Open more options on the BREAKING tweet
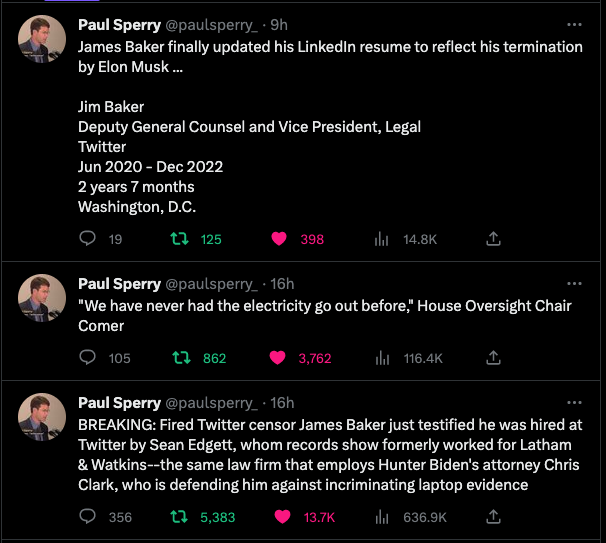606x543 pixels. pyautogui.click(x=574, y=402)
